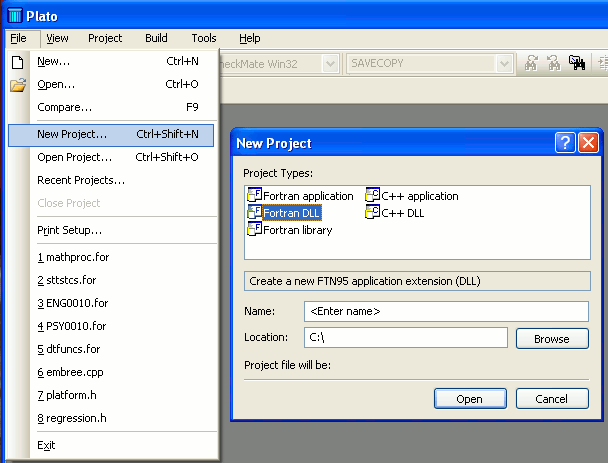Select the Fortran DLL label
The image size is (608, 463).
tap(291, 213)
